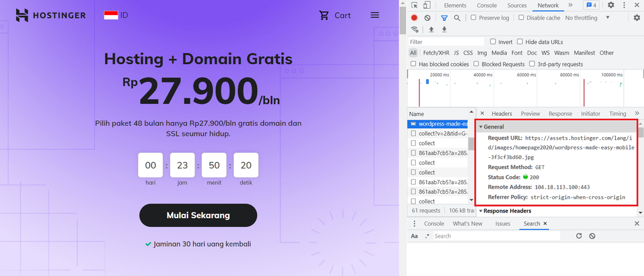The image size is (644, 276).
Task: Toggle match case Aa in search
Action: [414, 236]
